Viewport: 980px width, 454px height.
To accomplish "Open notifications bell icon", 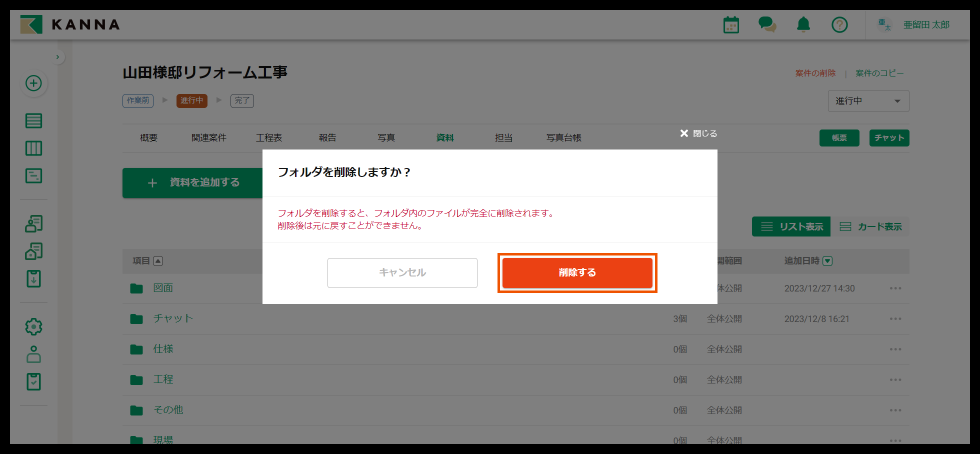I will 803,25.
